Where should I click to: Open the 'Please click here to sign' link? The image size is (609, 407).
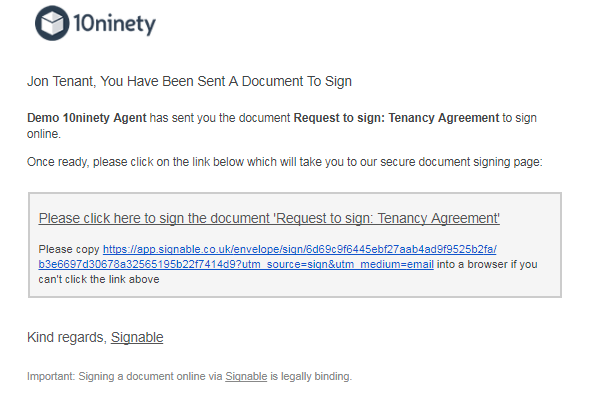(x=269, y=218)
